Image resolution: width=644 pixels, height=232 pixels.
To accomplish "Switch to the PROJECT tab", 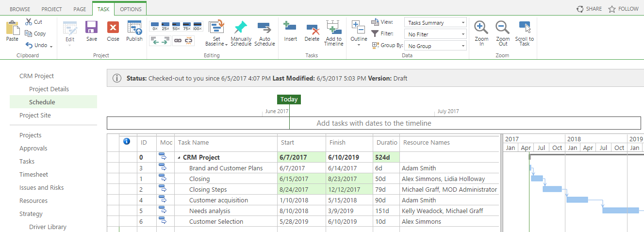I will pyautogui.click(x=51, y=9).
